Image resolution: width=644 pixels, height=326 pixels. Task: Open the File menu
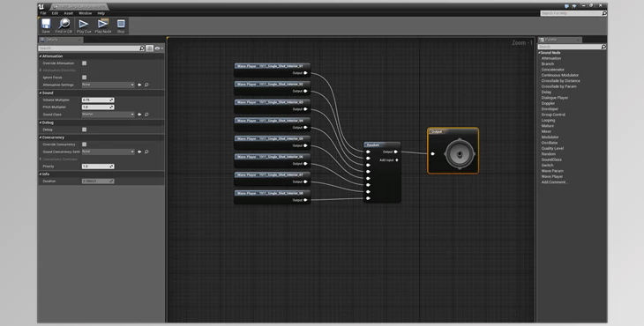tap(43, 13)
